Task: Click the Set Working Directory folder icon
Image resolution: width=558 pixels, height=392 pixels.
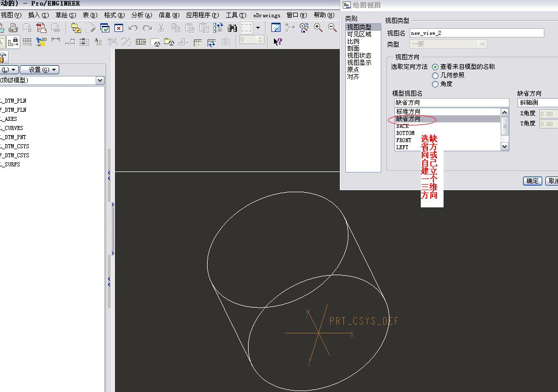Action: (x=76, y=28)
